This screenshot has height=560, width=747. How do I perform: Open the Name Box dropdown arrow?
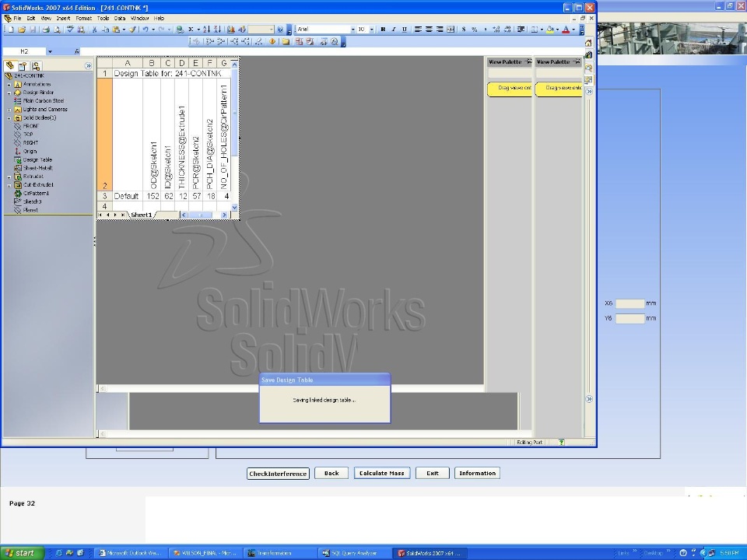tap(50, 51)
